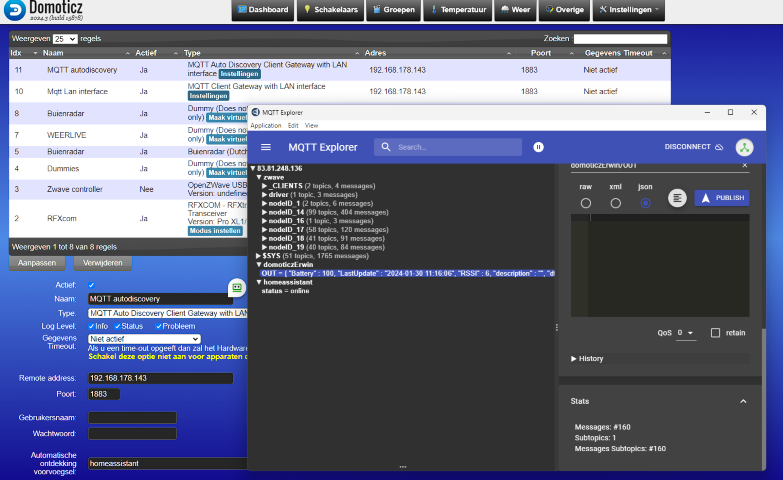This screenshot has width=783, height=480.
Task: Click the Poort input field
Action: [104, 395]
